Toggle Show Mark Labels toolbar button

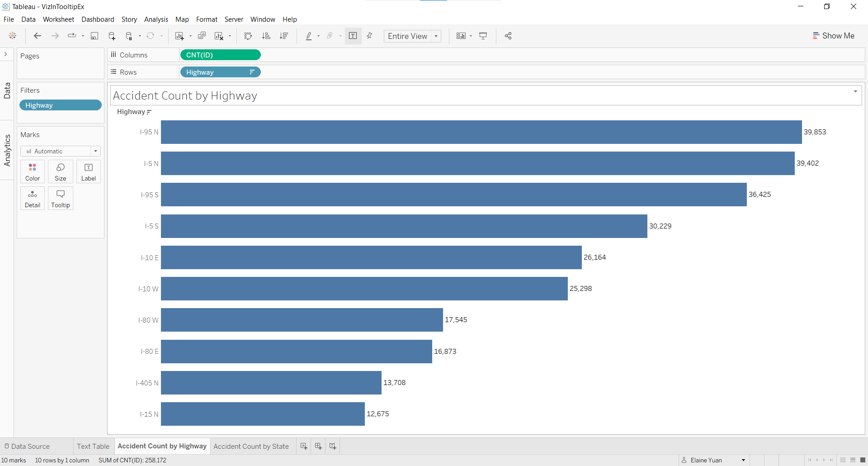point(353,36)
